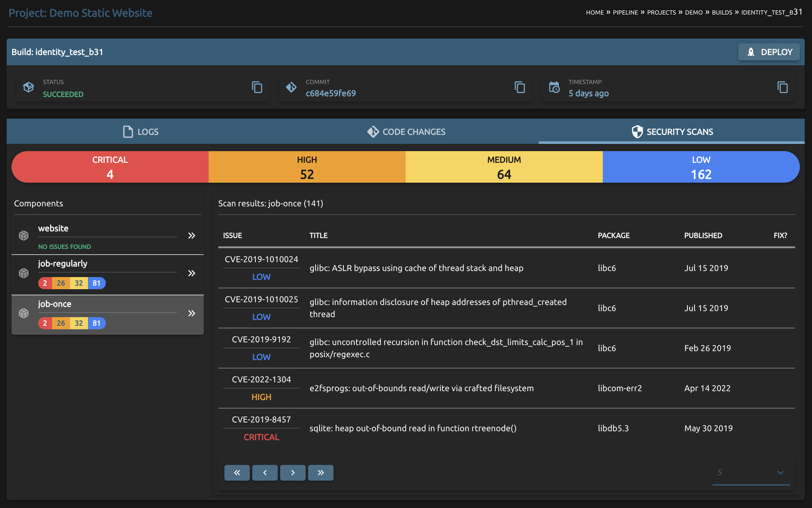Viewport: 812px width, 508px height.
Task: Expand the job-regularly component
Action: (x=191, y=273)
